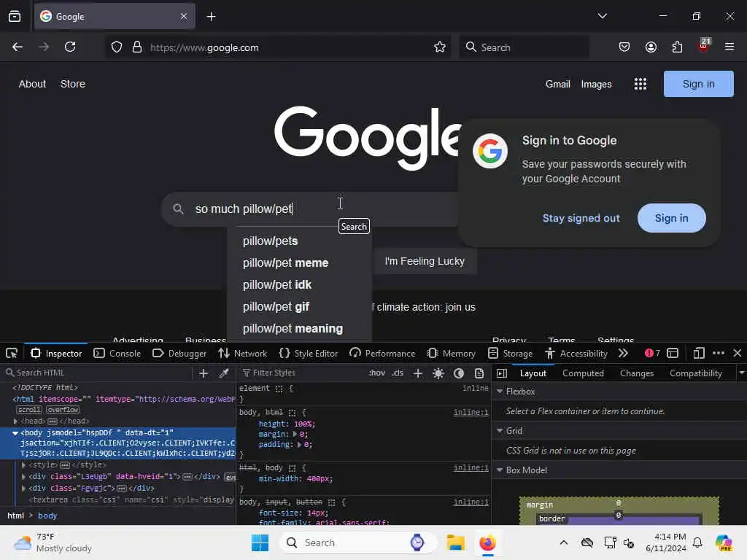This screenshot has width=747, height=560.
Task: Expand the div class L3eUgb node
Action: pos(23,477)
